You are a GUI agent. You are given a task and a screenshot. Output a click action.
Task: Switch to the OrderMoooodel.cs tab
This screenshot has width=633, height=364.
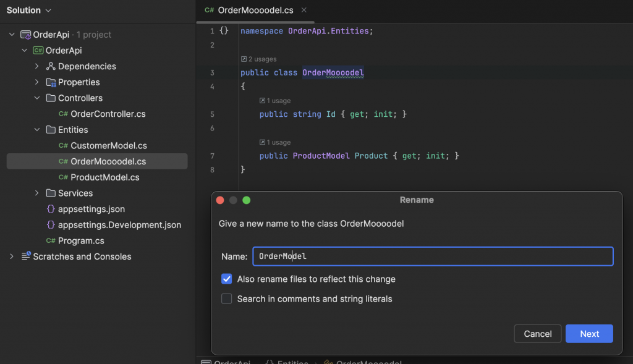pyautogui.click(x=255, y=11)
